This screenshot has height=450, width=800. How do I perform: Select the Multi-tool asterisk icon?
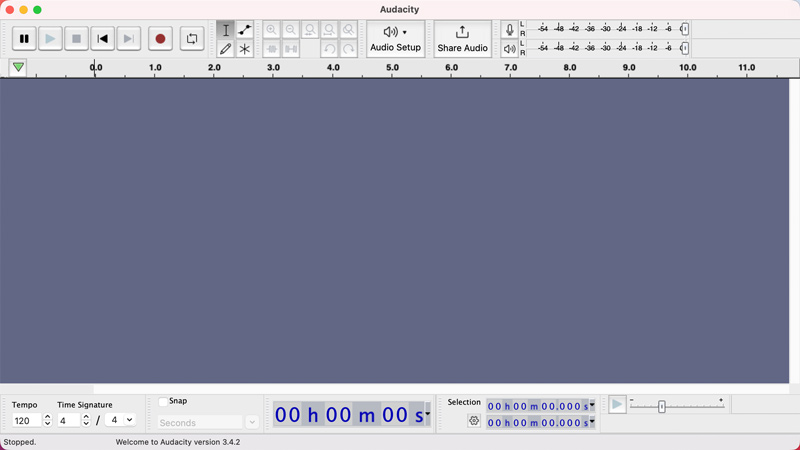[245, 49]
